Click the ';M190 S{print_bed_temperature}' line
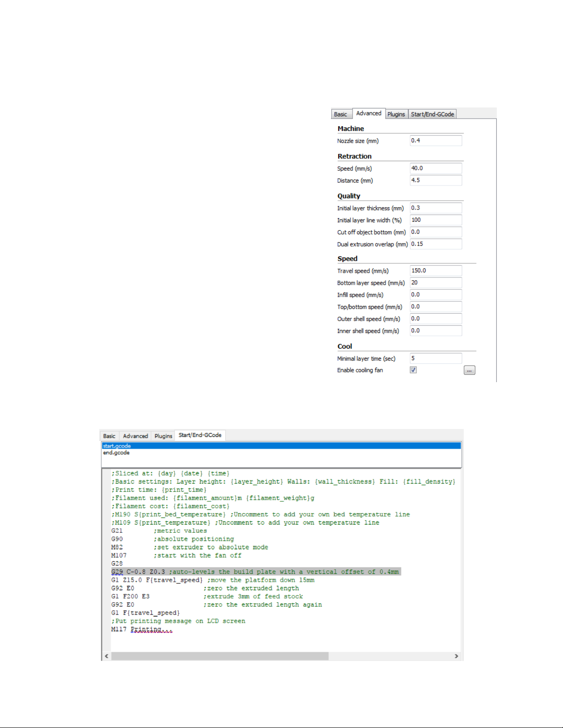Screen dimensions: 563x728 tap(260, 514)
